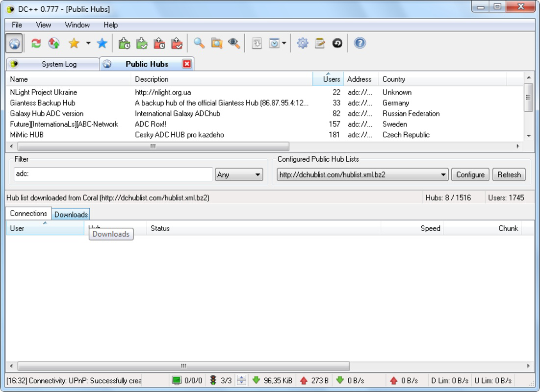Click hub list horizontal scrollbar right arrow
540x392 pixels.
coord(517,147)
